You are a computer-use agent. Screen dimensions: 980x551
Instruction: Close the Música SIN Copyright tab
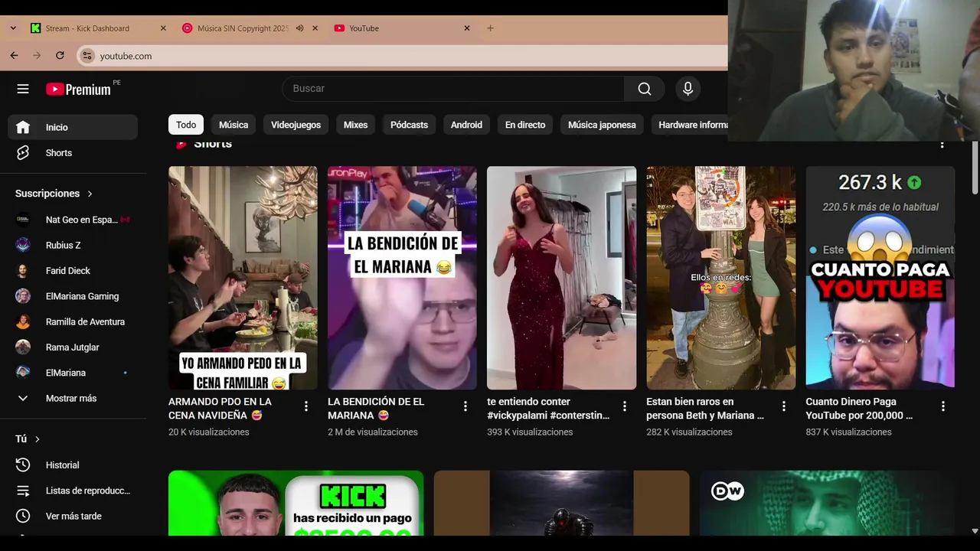pyautogui.click(x=315, y=28)
